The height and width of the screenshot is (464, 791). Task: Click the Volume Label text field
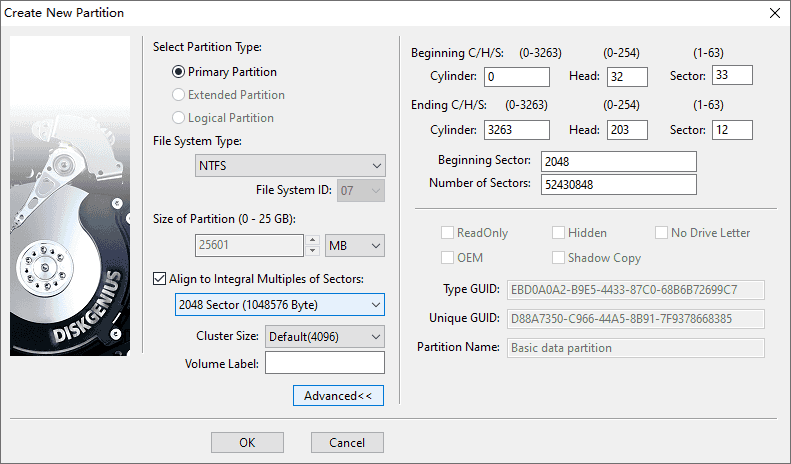(324, 363)
